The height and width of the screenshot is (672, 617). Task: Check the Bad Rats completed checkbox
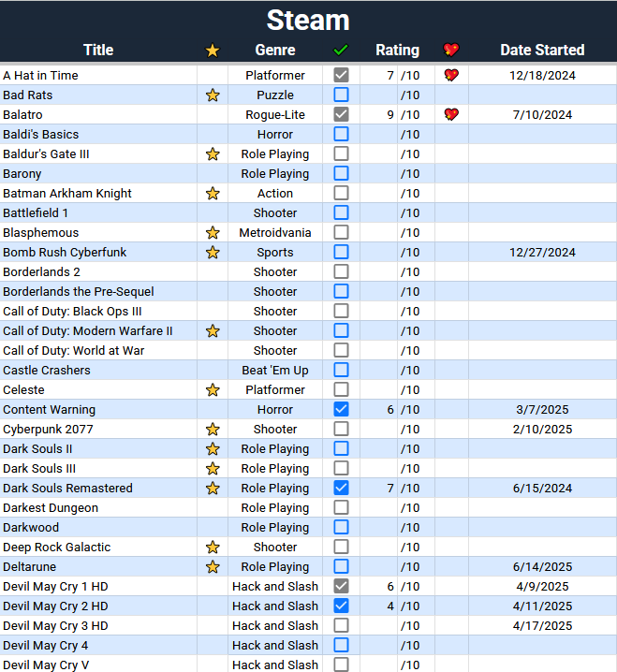(342, 95)
